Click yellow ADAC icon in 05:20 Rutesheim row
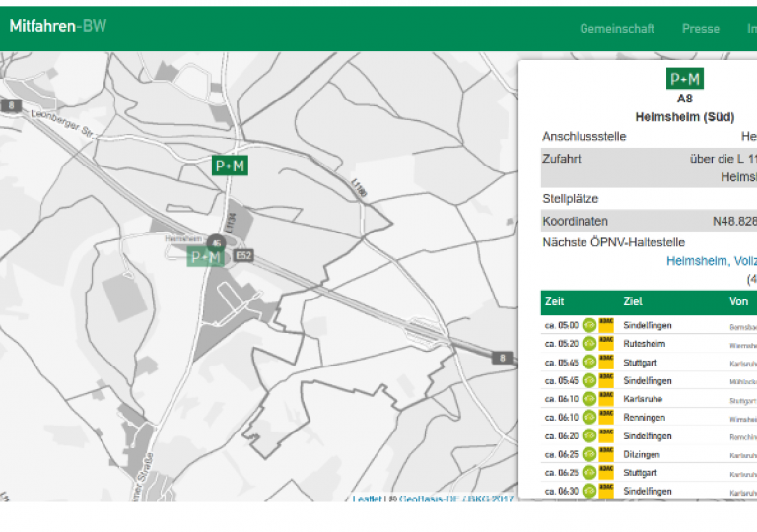 606,344
